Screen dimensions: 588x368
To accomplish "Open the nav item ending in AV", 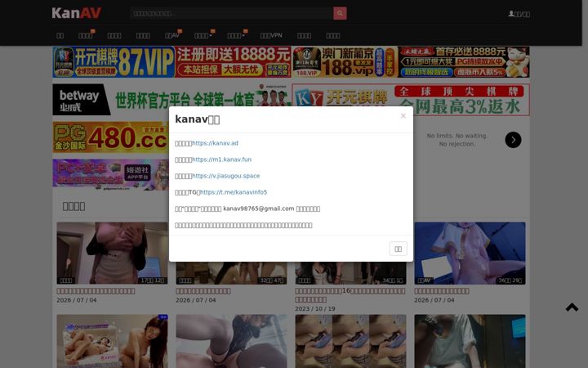I will [x=172, y=35].
